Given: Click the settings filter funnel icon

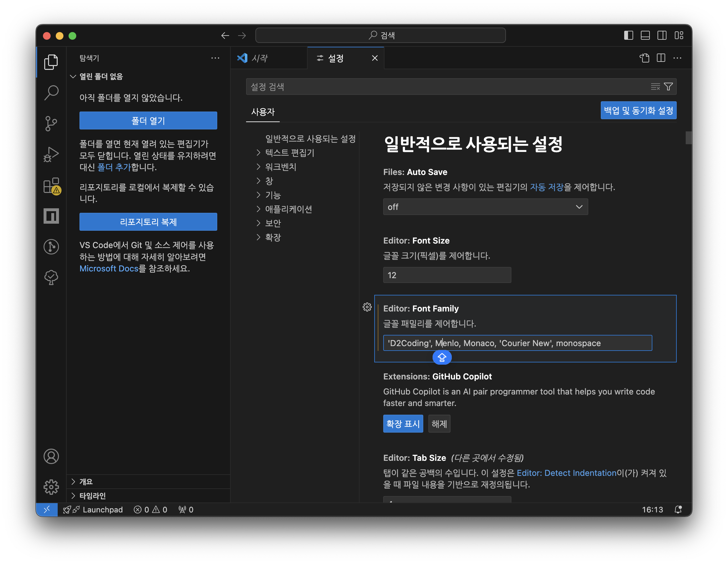Looking at the screenshot, I should pyautogui.click(x=668, y=87).
